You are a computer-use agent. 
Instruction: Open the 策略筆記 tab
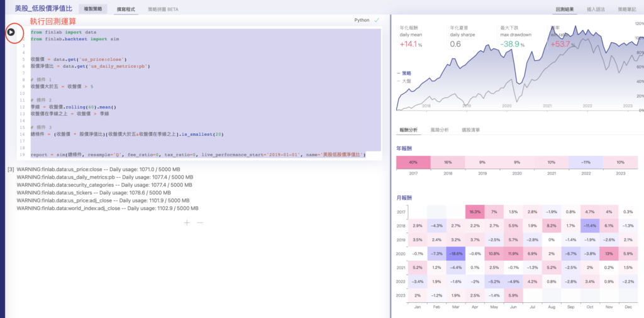(628, 9)
